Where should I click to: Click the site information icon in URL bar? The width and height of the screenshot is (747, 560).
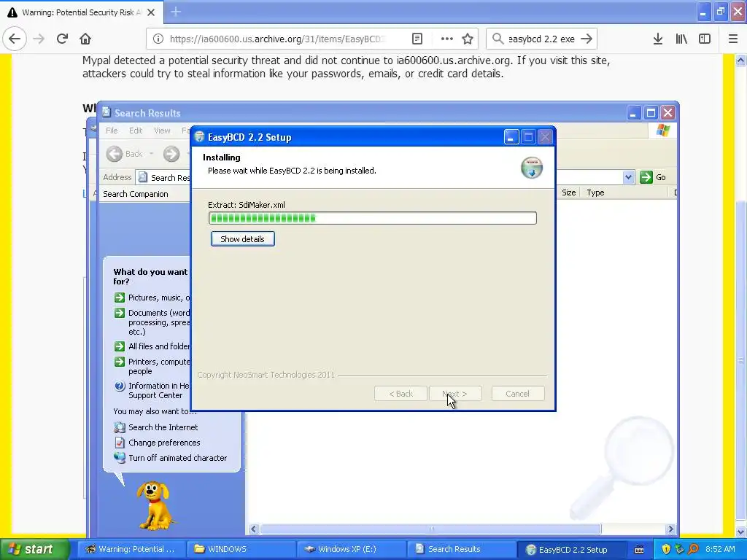tap(158, 39)
